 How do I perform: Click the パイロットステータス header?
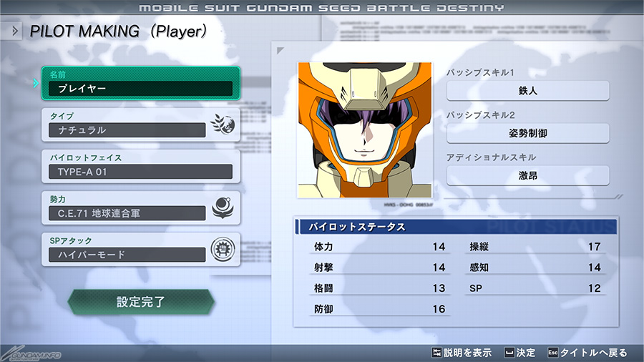(x=456, y=227)
